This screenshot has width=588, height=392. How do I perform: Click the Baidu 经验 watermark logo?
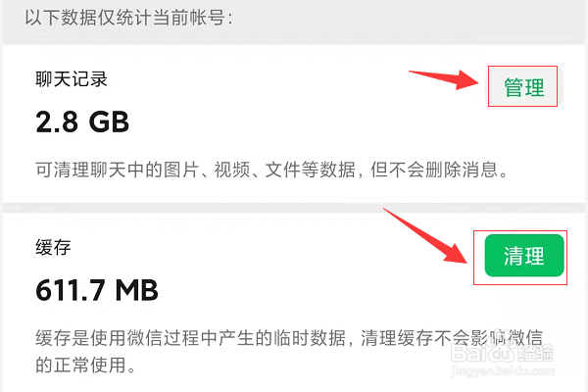point(502,353)
